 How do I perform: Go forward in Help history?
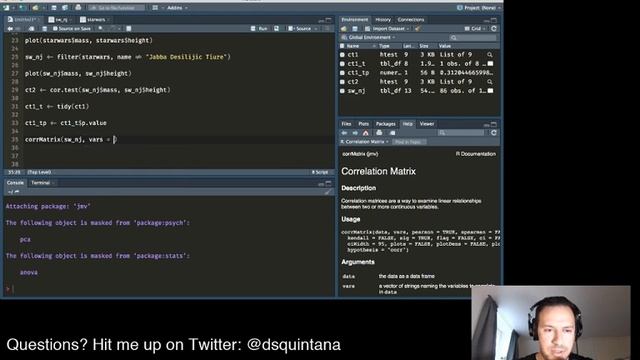pos(355,133)
